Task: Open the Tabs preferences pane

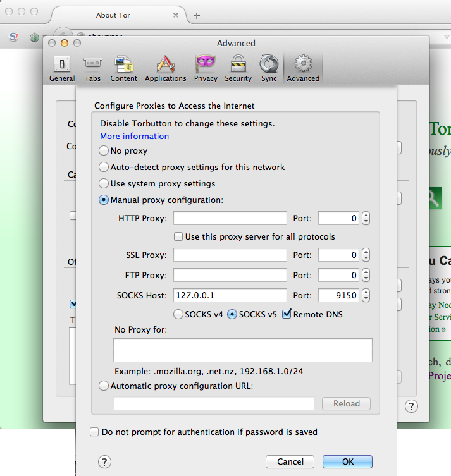Action: [x=92, y=69]
